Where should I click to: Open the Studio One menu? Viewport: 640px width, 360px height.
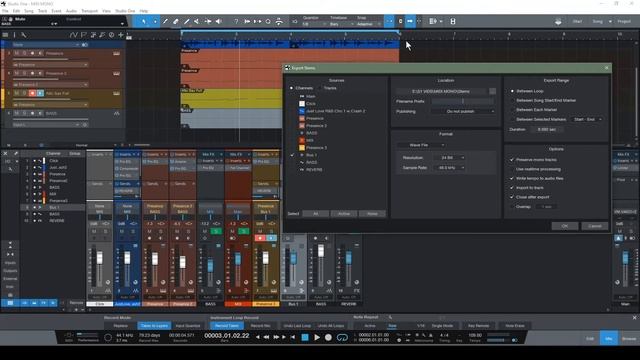125,11
